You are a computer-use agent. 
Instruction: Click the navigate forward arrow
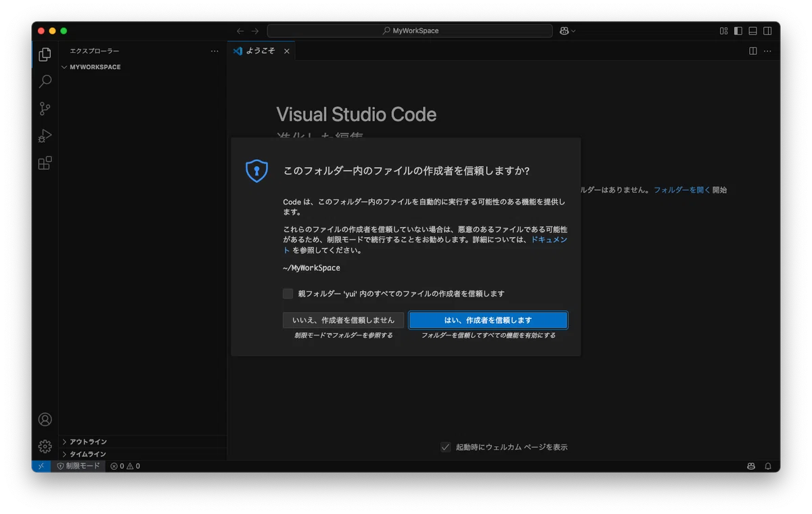[x=255, y=31]
